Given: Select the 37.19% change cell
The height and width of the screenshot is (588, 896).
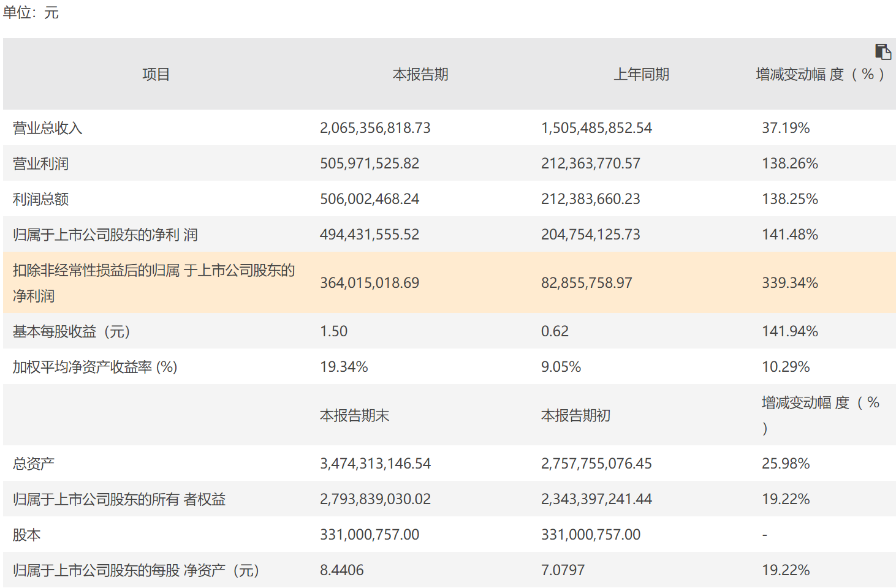Looking at the screenshot, I should click(x=786, y=128).
